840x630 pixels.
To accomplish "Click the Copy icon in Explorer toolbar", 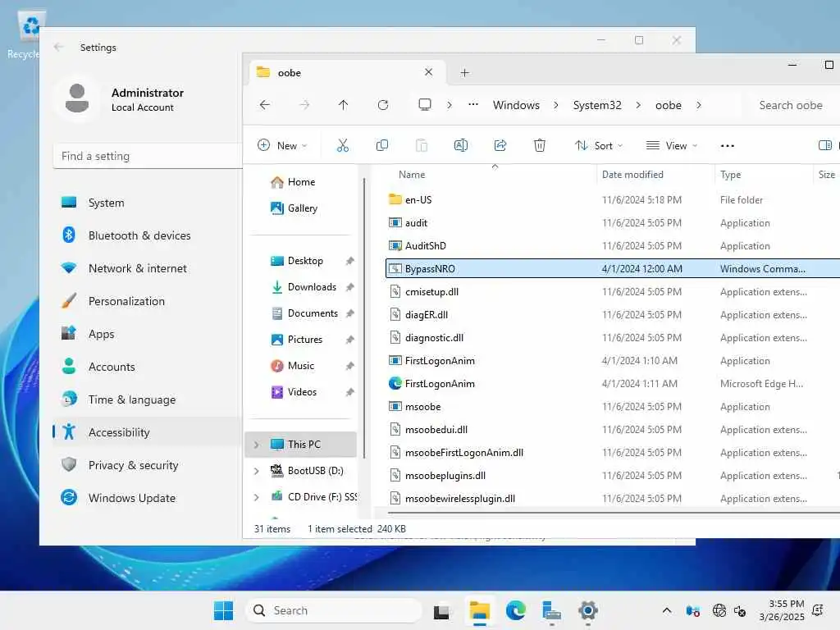I will tap(382, 145).
